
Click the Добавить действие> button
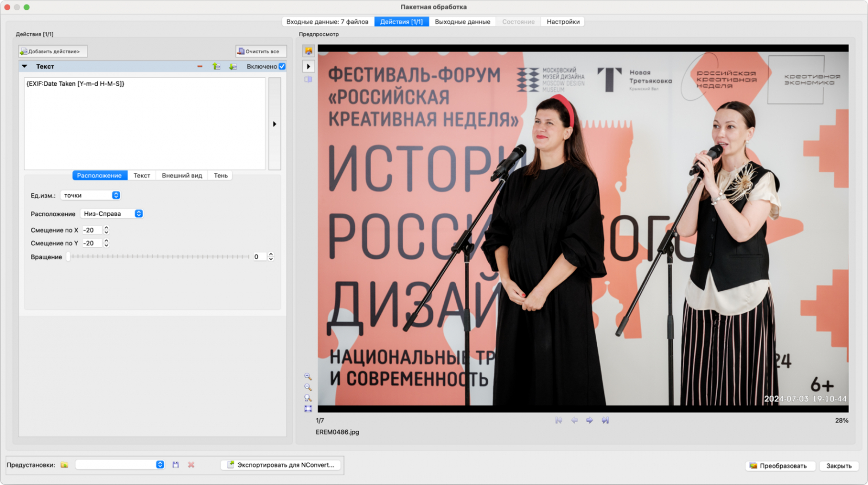click(53, 52)
